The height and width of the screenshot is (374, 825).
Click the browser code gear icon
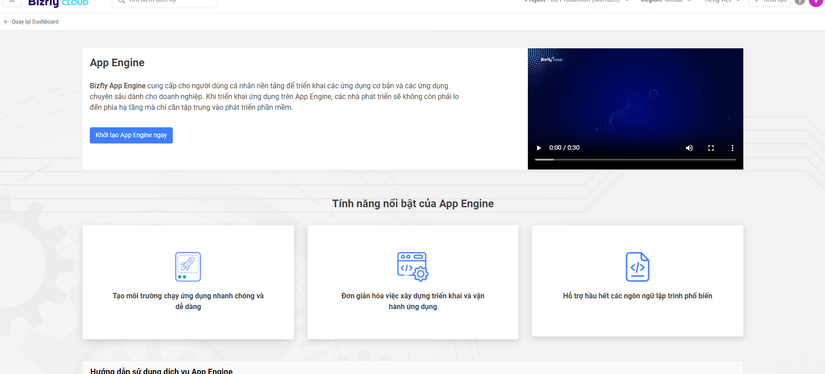412,267
